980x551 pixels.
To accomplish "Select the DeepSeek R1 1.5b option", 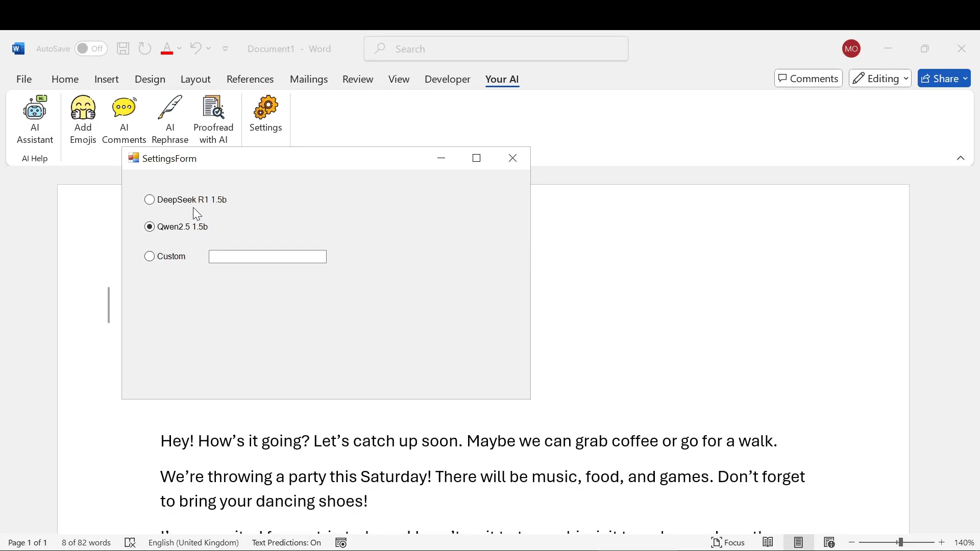I will tap(186, 199).
